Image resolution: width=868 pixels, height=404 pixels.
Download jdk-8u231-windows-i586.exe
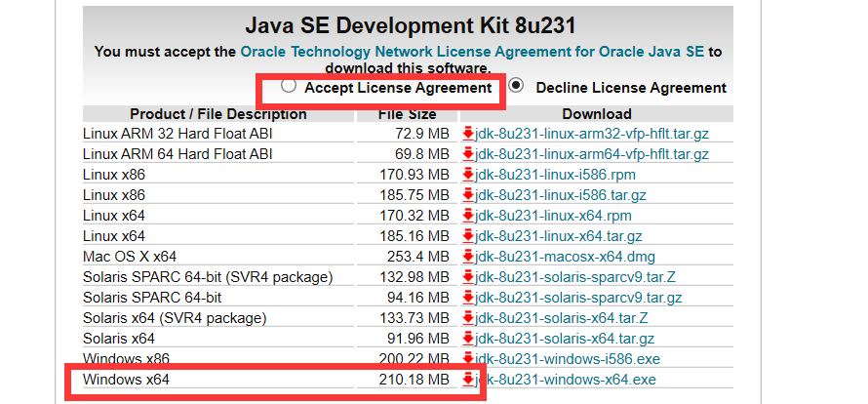[x=568, y=359]
